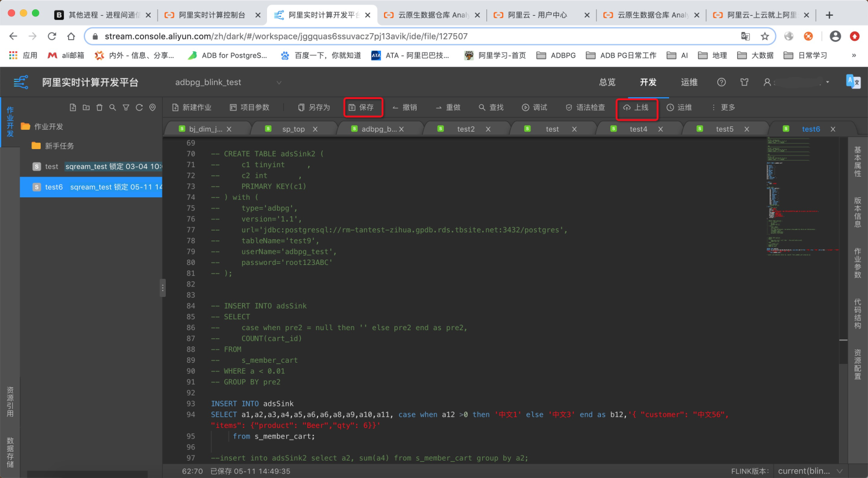Click the 保存 save button
Screen dimensions: 868x478
pos(361,108)
